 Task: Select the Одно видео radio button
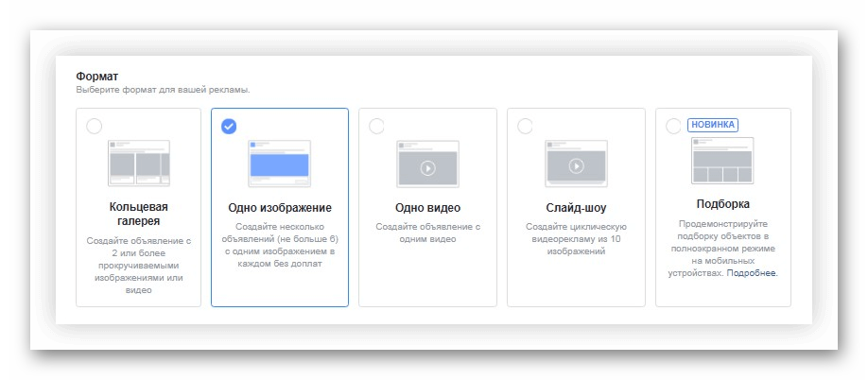click(x=376, y=127)
